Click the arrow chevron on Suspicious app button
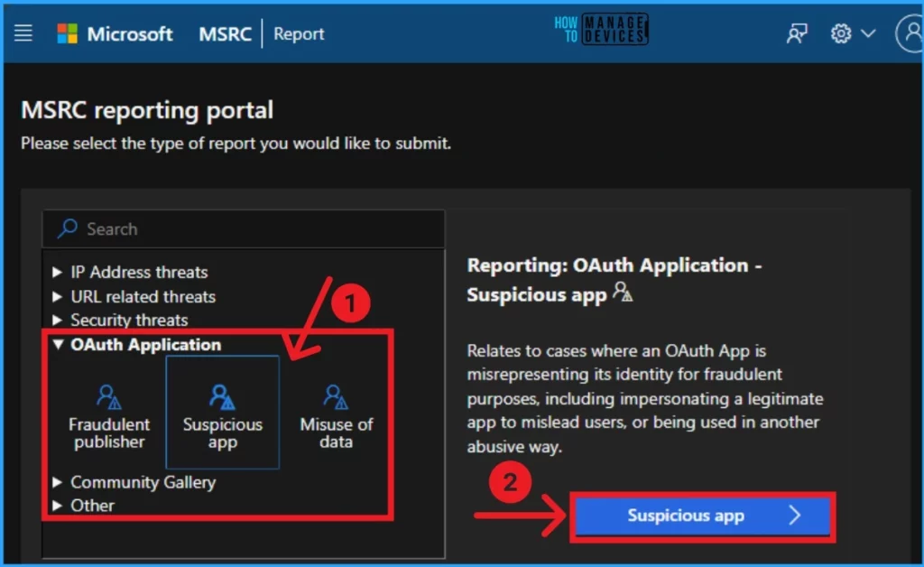 (795, 516)
